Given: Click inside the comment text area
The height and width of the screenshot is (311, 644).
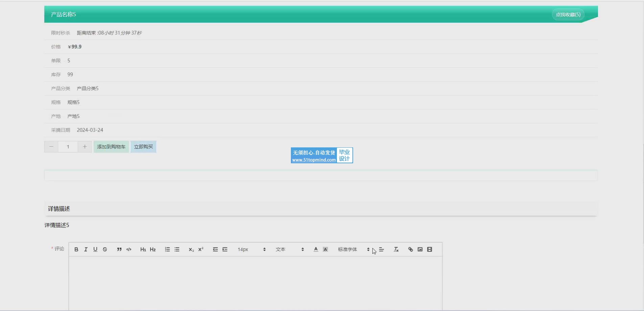Looking at the screenshot, I should 255,283.
